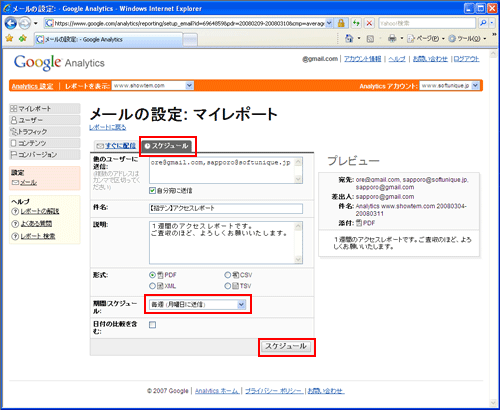This screenshot has width=500, height=410.
Task: Open the トラフィック sidebar menu
Action: coord(45,132)
